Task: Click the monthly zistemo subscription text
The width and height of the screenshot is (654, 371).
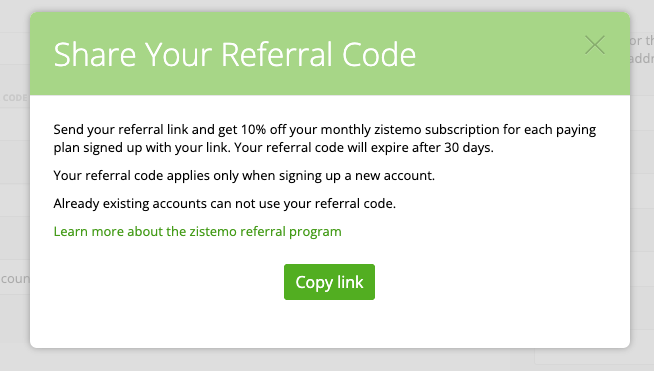Action: (x=410, y=129)
